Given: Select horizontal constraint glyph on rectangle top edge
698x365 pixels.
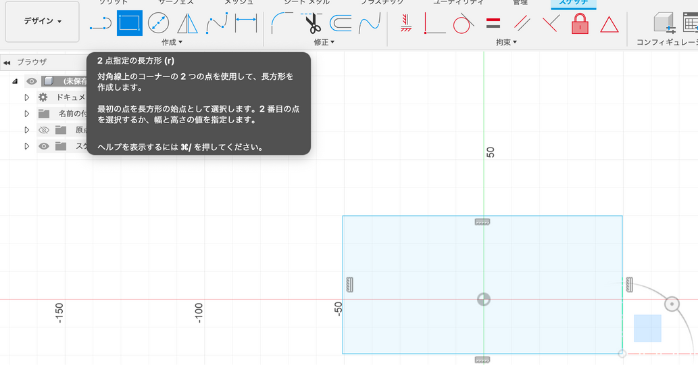Looking at the screenshot, I should coord(483,222).
